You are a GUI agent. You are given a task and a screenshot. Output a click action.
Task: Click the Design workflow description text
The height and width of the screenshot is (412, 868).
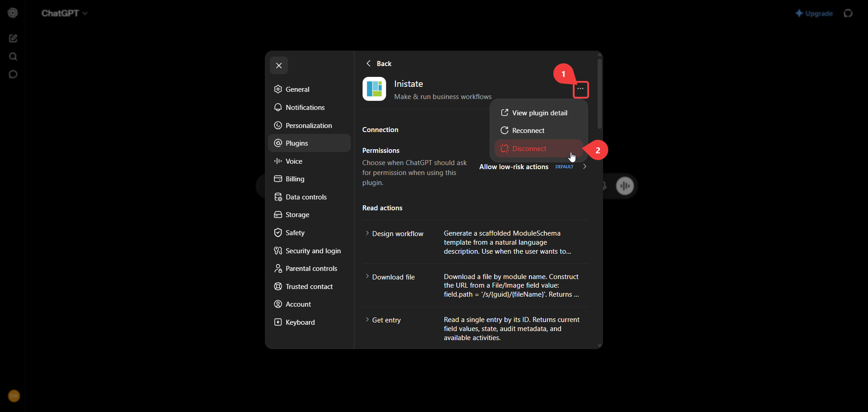(x=508, y=242)
